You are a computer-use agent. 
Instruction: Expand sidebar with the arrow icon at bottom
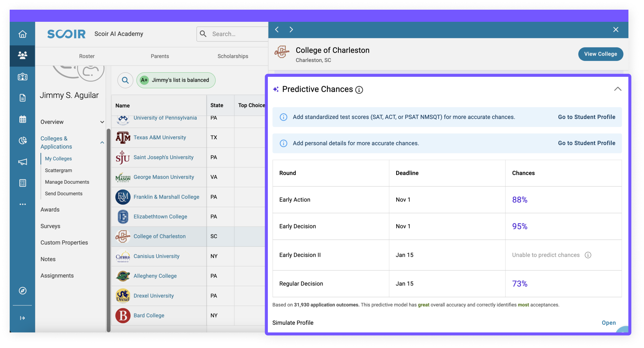tap(22, 318)
